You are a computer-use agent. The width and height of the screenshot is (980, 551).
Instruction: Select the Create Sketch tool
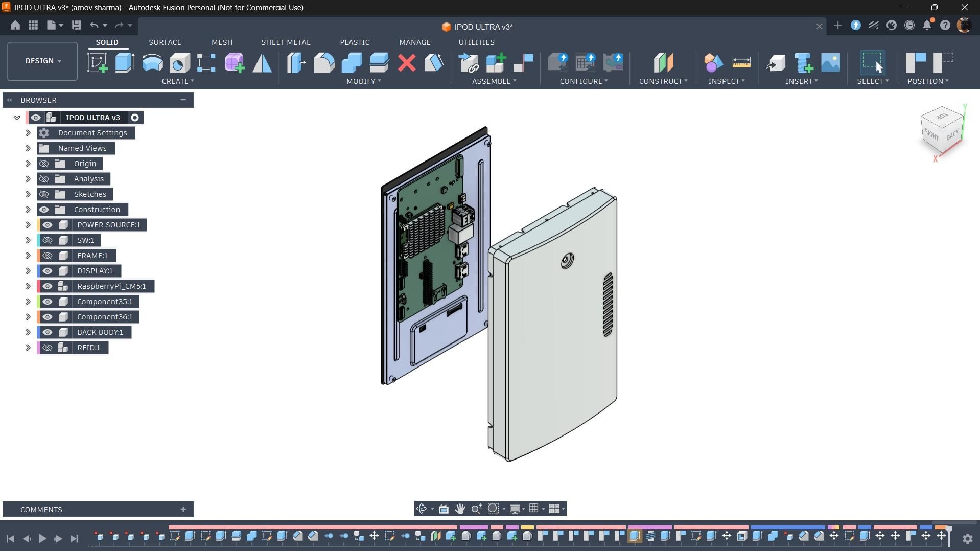tap(97, 63)
